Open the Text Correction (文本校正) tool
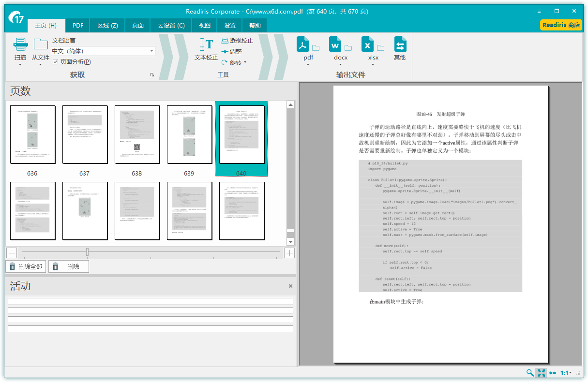588x382 pixels. (x=206, y=45)
